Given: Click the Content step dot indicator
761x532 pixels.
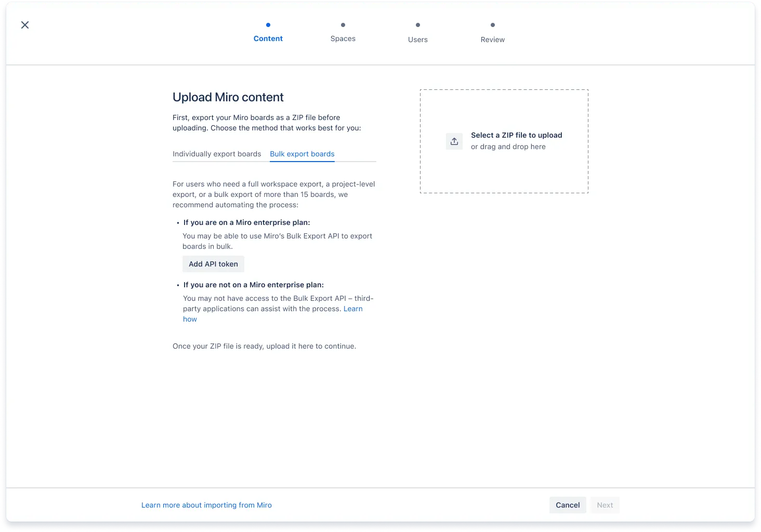Looking at the screenshot, I should pos(268,25).
